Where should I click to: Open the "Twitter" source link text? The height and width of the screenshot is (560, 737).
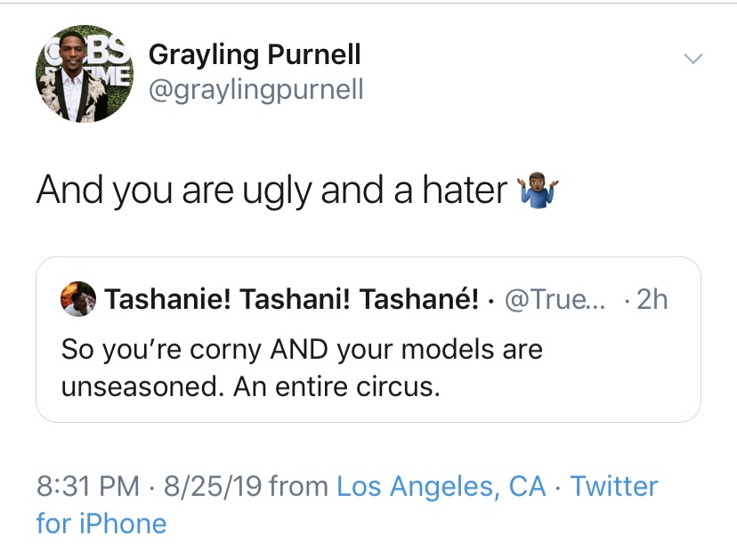[x=613, y=486]
